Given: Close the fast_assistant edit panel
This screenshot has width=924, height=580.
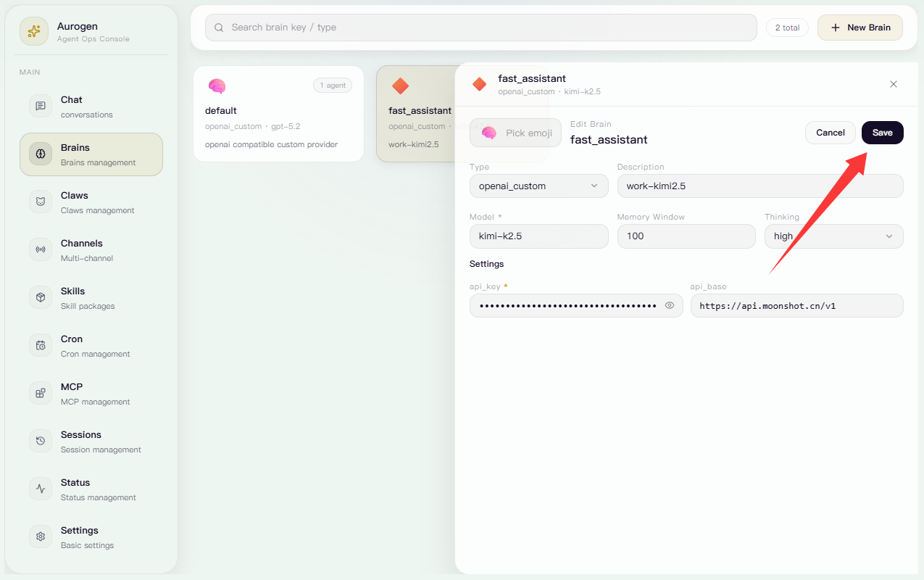Looking at the screenshot, I should tap(894, 84).
